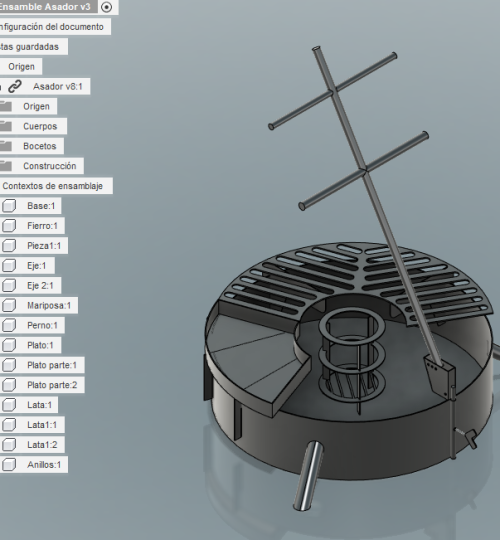Select Plato parte:2 in the tree

coord(52,385)
